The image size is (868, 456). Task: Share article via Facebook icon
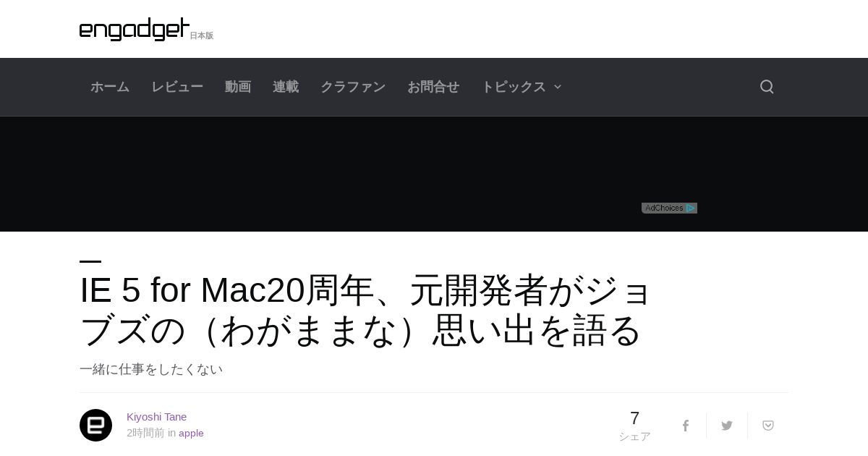point(685,426)
